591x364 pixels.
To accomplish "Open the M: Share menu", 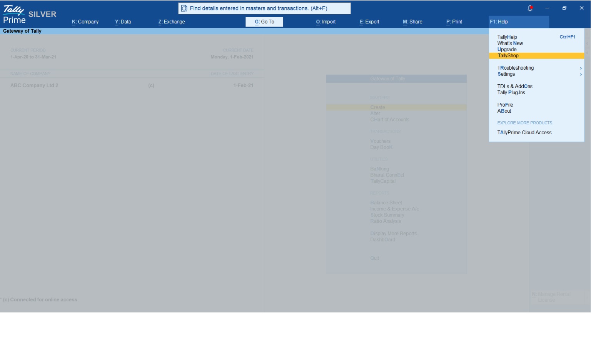I will (x=412, y=22).
